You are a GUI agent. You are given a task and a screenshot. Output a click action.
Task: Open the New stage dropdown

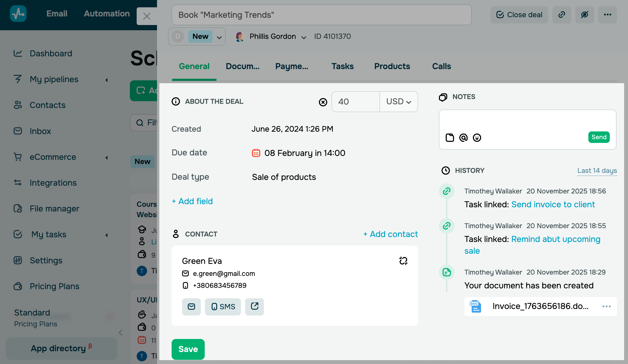point(219,37)
